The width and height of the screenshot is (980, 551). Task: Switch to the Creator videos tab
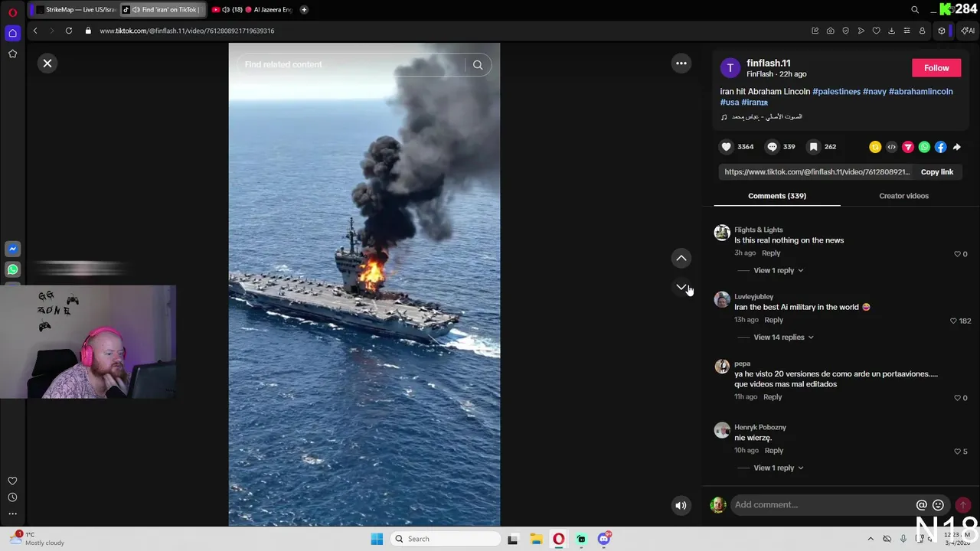click(903, 196)
